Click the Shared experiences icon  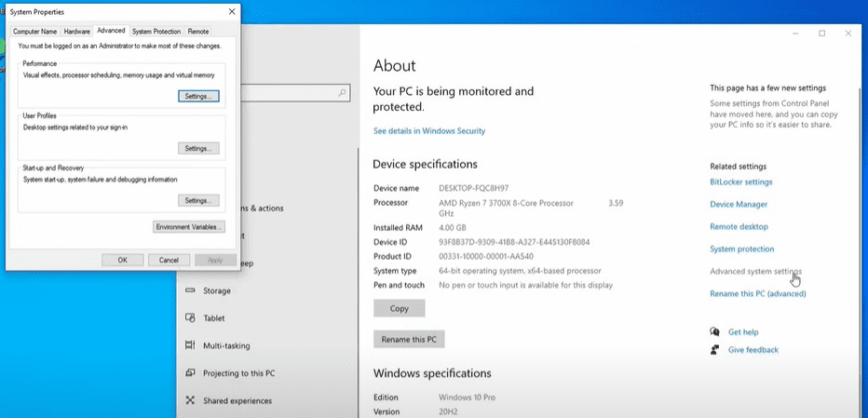coord(187,401)
